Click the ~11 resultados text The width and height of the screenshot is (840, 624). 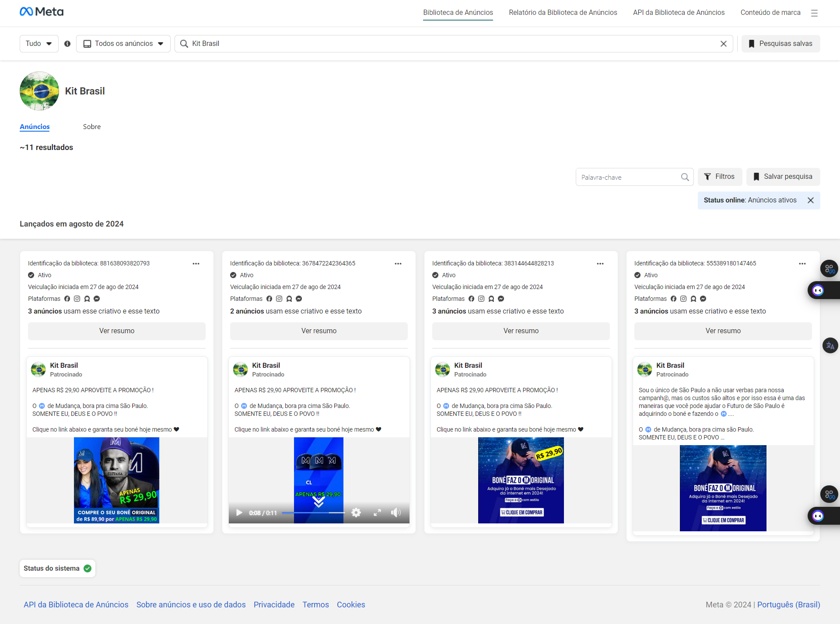pyautogui.click(x=46, y=147)
